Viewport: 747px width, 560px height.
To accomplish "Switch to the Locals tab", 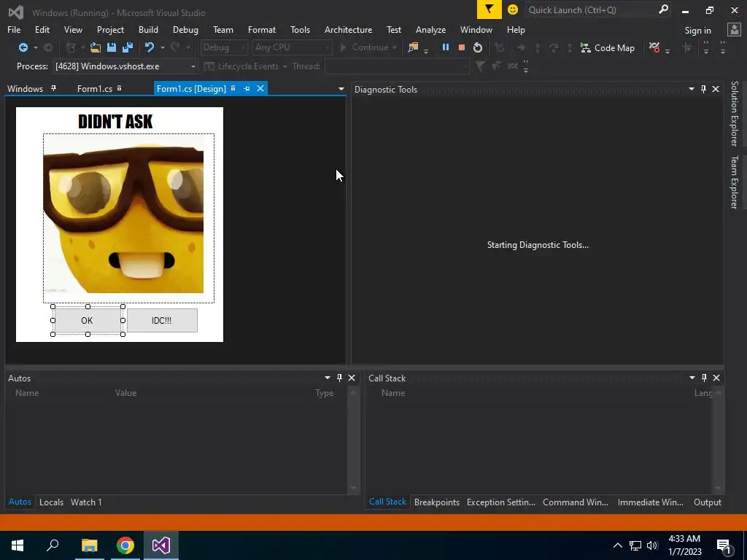I will tap(52, 502).
